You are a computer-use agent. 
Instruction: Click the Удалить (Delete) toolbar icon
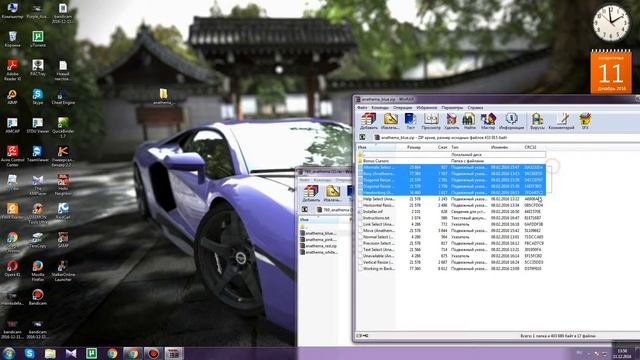pyautogui.click(x=451, y=121)
